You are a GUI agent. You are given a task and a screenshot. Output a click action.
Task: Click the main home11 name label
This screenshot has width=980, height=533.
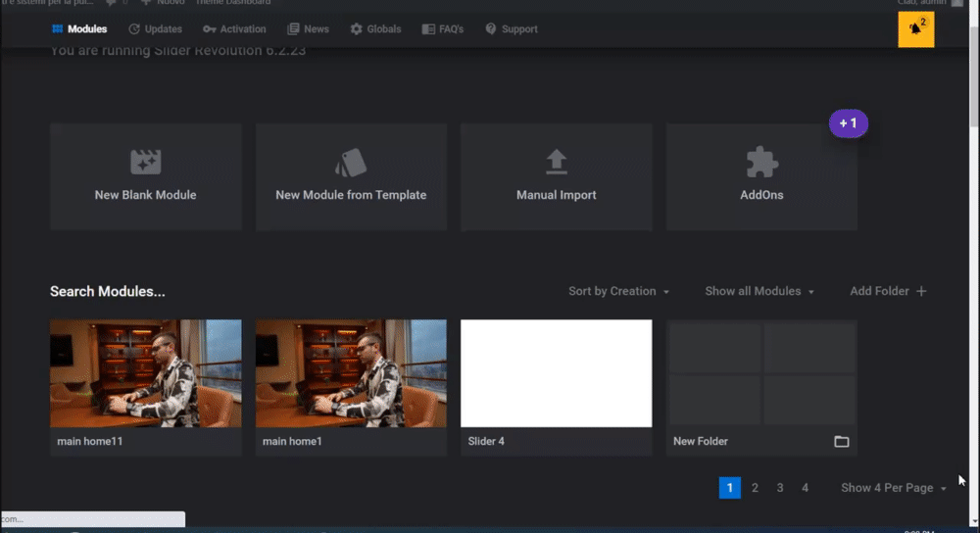[x=90, y=441]
